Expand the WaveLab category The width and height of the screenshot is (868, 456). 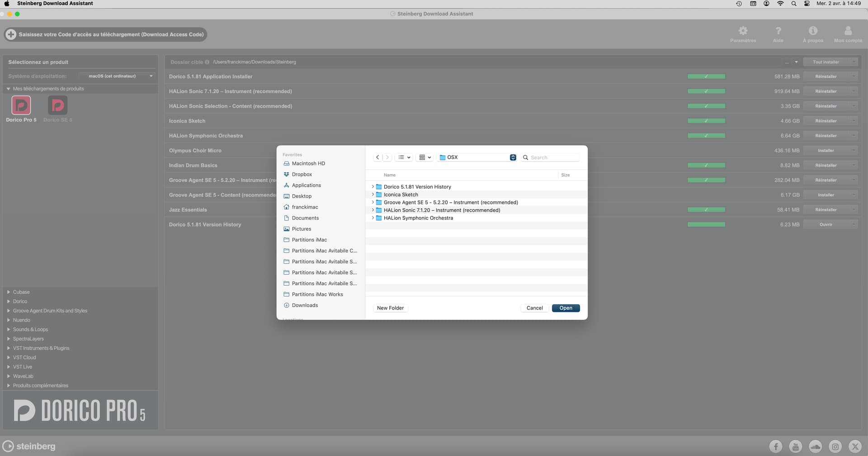coord(9,376)
